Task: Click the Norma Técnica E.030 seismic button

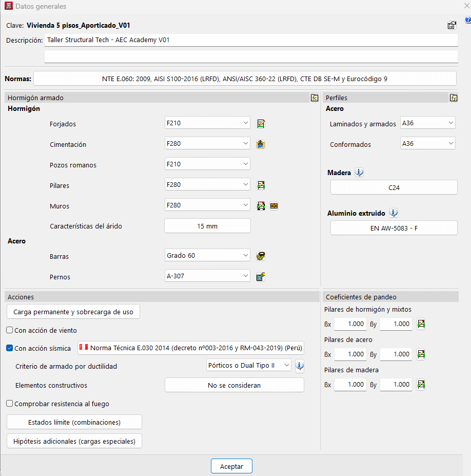Action: 191,348
